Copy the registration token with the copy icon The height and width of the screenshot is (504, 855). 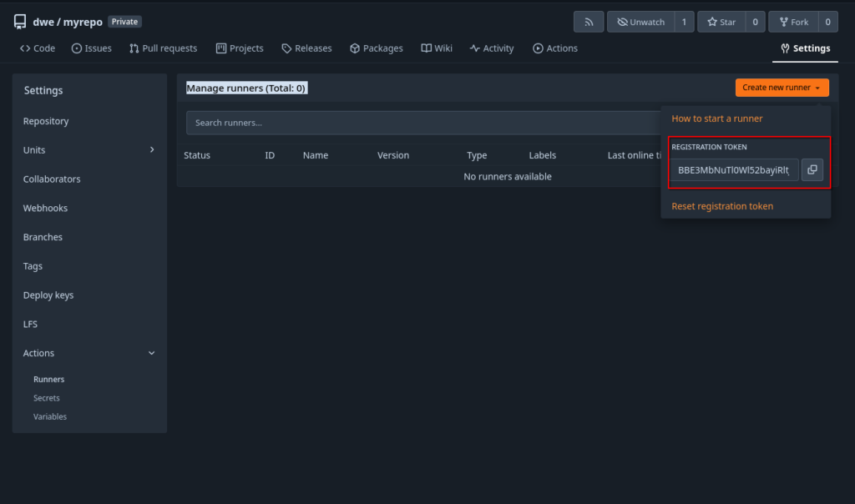pos(812,170)
